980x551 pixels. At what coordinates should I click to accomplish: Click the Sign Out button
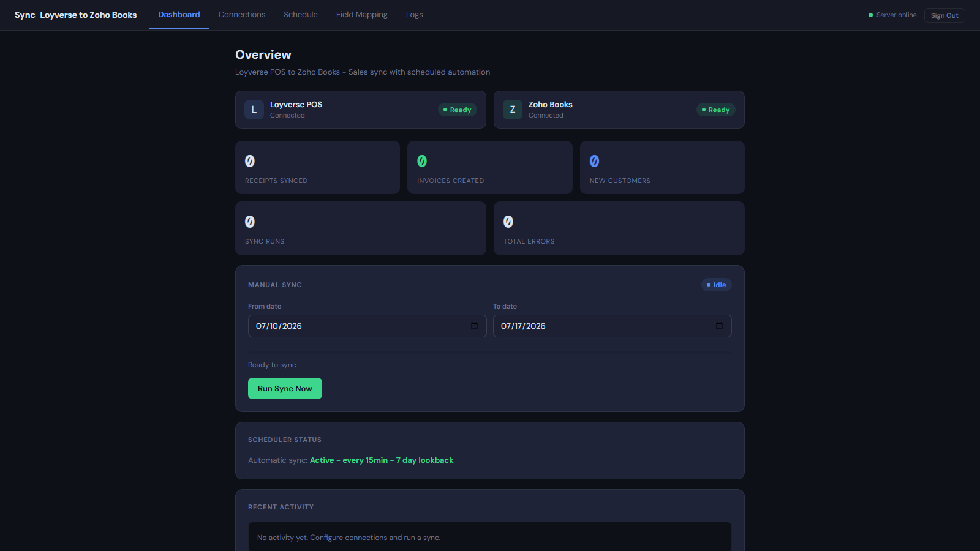coord(944,15)
